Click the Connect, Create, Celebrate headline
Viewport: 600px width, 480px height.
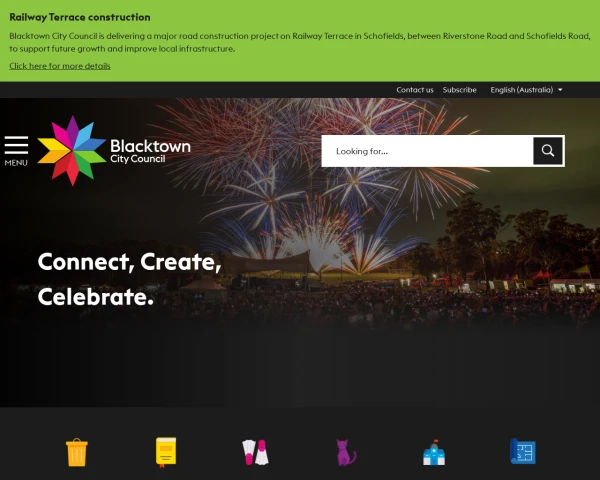129,279
